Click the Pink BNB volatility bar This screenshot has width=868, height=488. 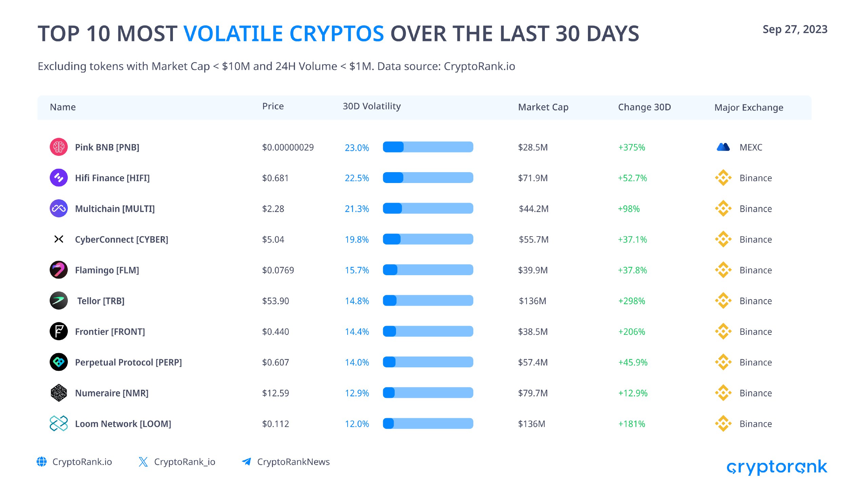(428, 147)
